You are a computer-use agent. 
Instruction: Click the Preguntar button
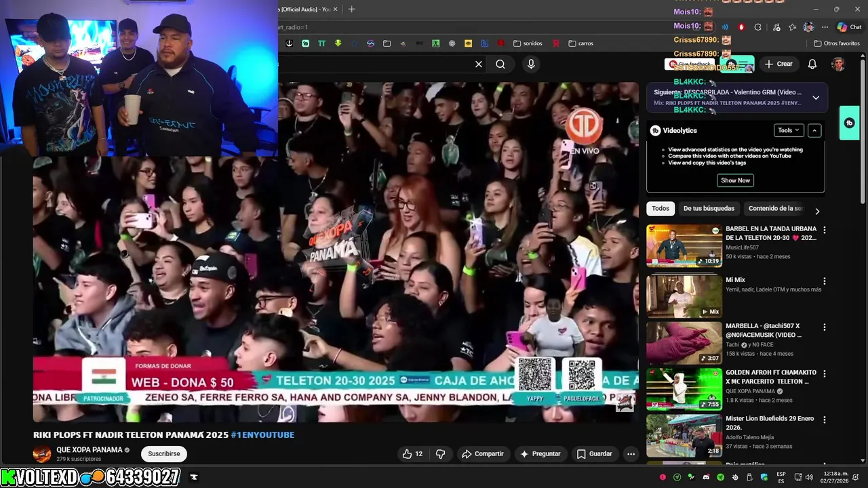pos(540,454)
